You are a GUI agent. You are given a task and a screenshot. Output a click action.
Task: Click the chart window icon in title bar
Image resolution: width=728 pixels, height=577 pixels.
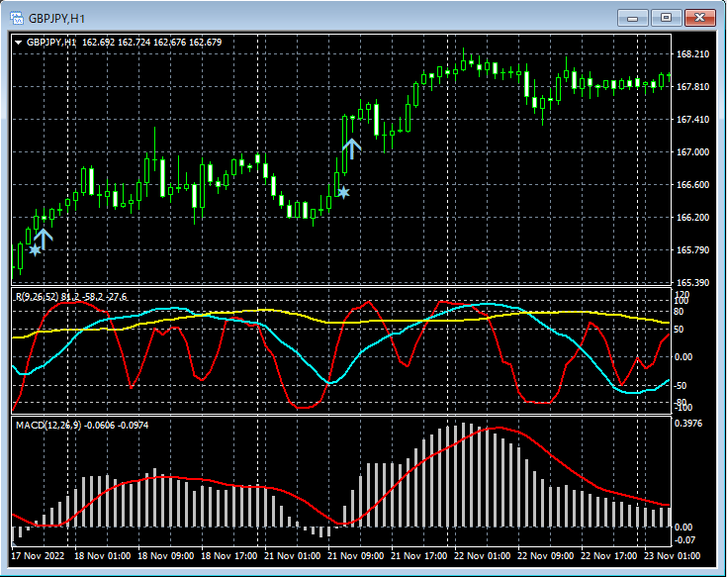17,18
